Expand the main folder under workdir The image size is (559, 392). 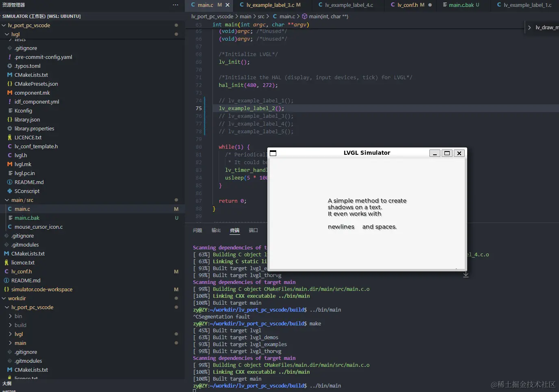pos(20,343)
